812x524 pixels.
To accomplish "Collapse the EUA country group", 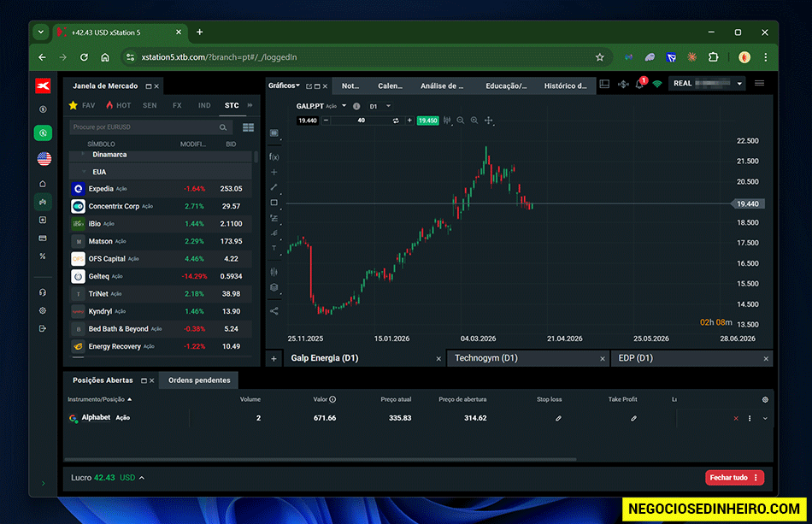I will point(84,172).
